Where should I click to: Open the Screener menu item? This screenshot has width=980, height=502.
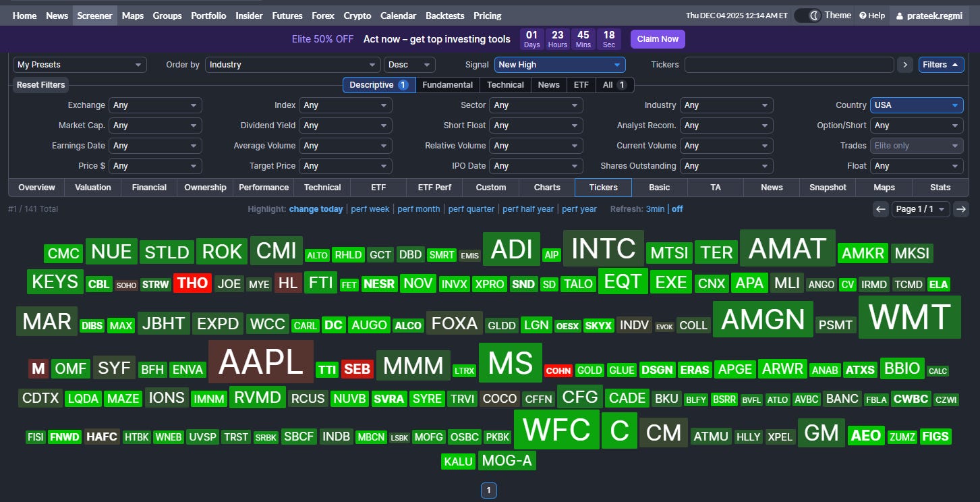pos(94,16)
